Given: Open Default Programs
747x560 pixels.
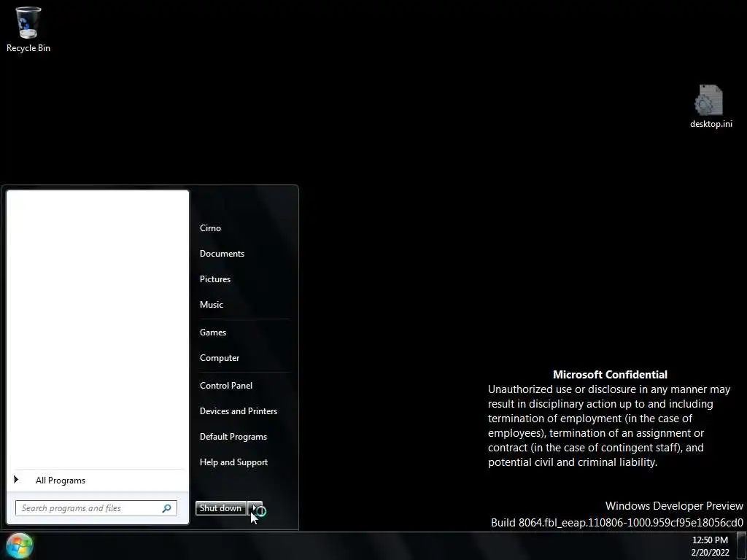Looking at the screenshot, I should click(233, 437).
